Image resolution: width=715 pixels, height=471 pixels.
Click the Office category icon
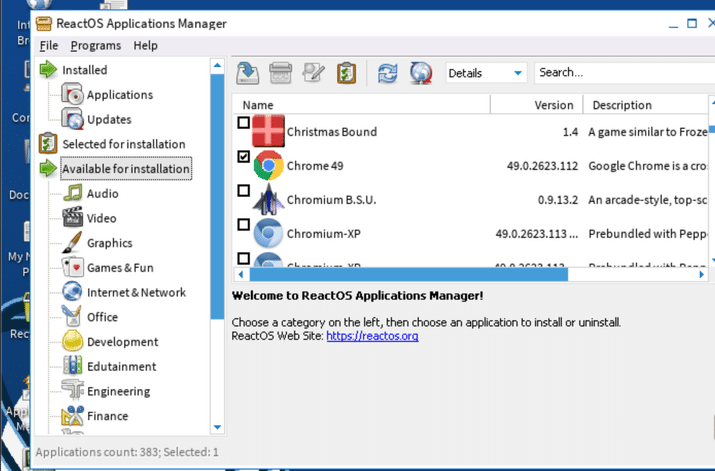pos(72,316)
